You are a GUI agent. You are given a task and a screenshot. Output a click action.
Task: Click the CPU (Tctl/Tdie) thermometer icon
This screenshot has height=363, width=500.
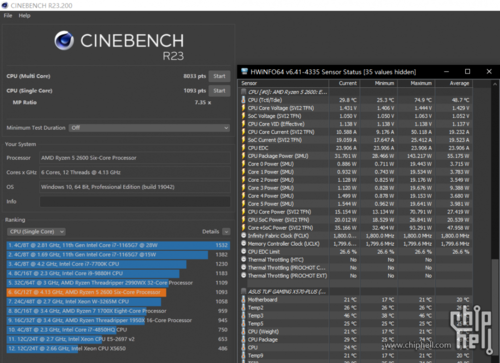[x=243, y=100]
